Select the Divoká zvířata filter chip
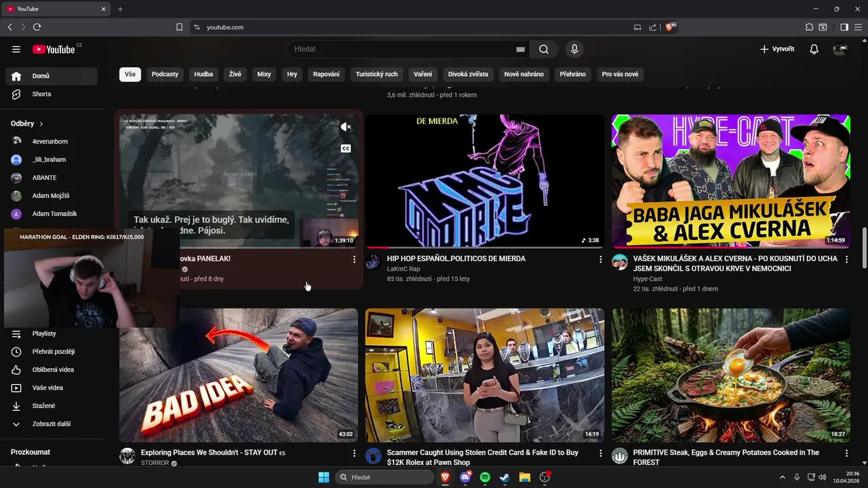Image resolution: width=868 pixels, height=488 pixels. tap(468, 74)
